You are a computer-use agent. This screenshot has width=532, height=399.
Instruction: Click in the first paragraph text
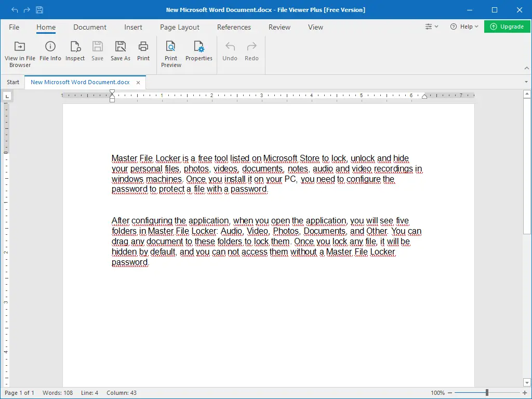267,174
